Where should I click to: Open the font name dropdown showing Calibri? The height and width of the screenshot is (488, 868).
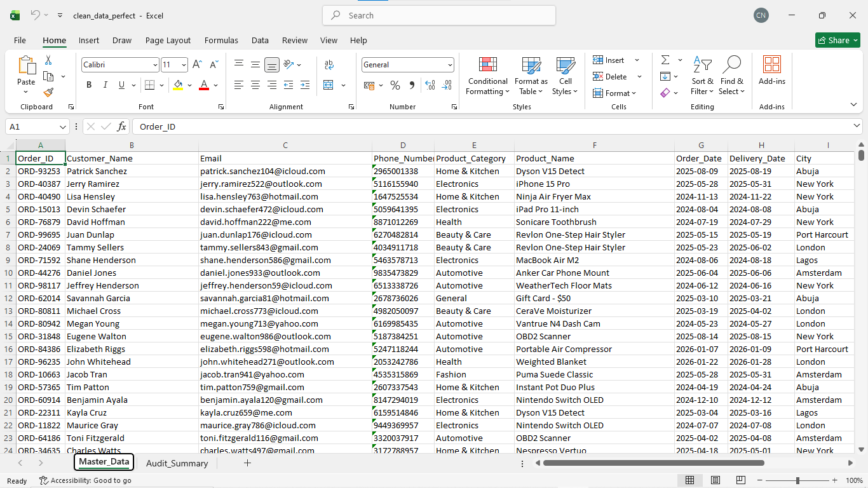(x=154, y=65)
